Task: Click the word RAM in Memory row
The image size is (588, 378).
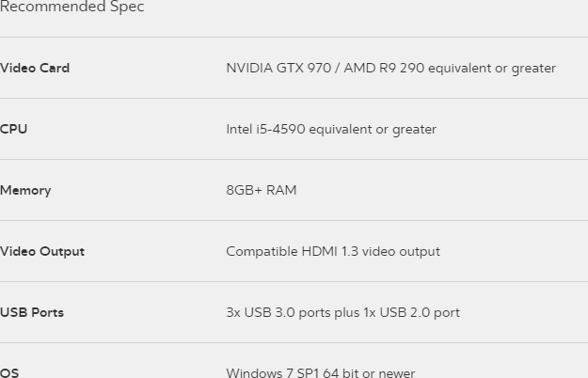Action: click(x=281, y=190)
